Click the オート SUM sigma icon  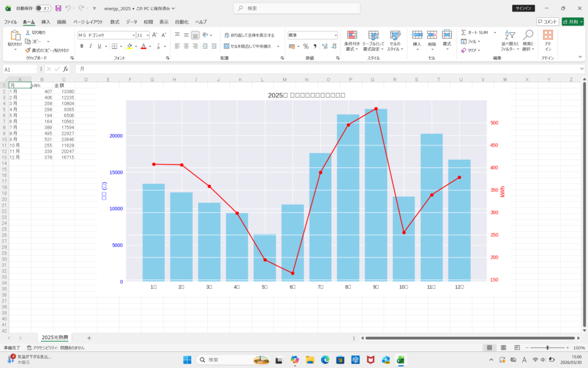coord(463,33)
